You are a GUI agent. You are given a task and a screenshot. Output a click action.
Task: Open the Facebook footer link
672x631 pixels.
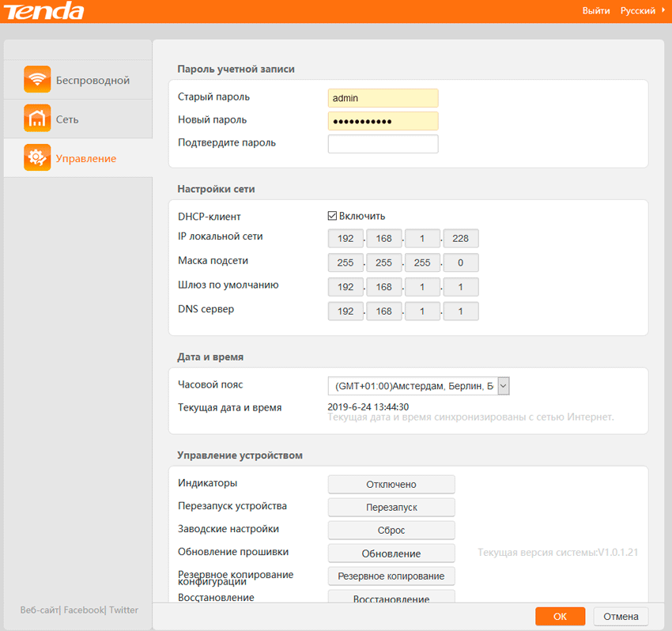point(84,610)
